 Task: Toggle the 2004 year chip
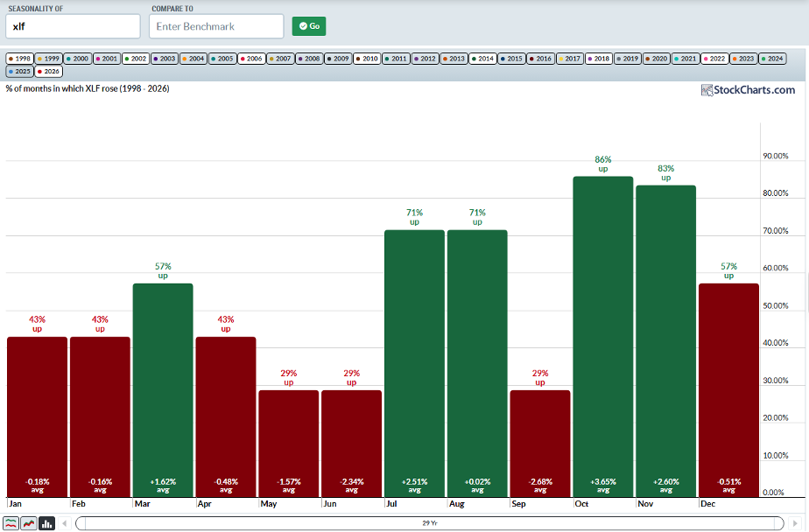pyautogui.click(x=193, y=59)
